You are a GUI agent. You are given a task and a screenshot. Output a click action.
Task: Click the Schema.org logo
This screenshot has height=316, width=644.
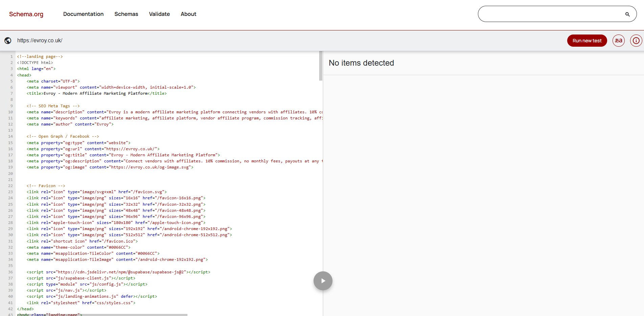coord(26,14)
